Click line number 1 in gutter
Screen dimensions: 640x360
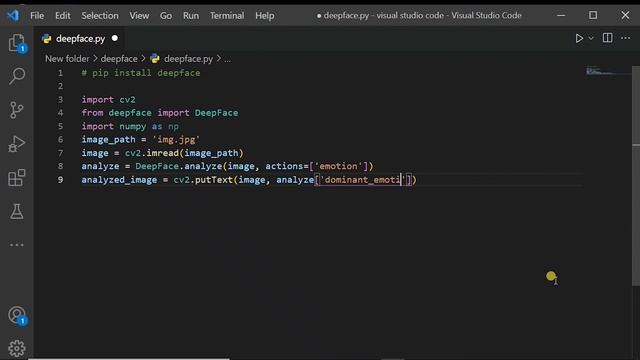coord(60,73)
